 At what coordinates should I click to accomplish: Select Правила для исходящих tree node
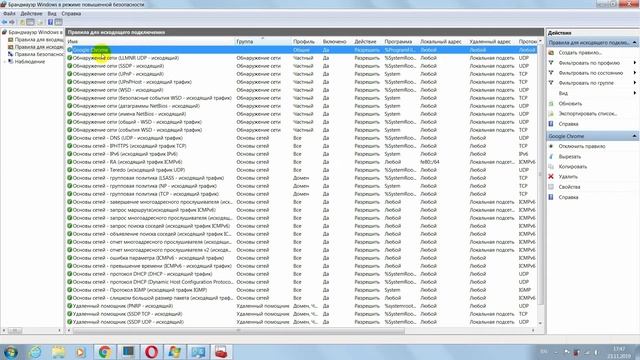click(x=39, y=47)
